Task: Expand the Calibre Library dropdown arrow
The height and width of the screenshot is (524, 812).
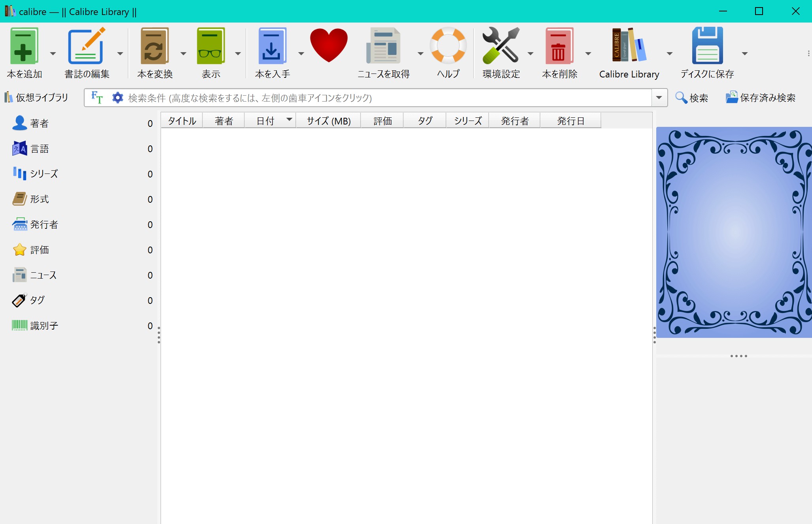Action: pyautogui.click(x=669, y=53)
